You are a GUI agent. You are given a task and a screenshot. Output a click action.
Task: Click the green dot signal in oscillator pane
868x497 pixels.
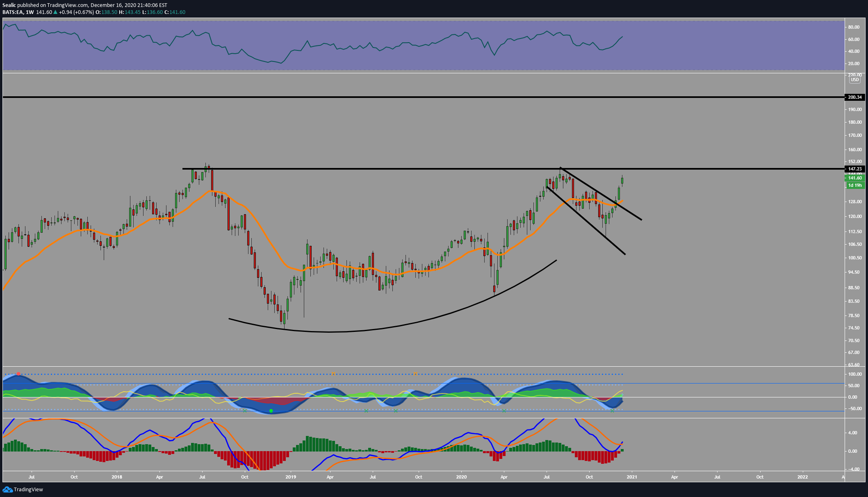click(271, 411)
